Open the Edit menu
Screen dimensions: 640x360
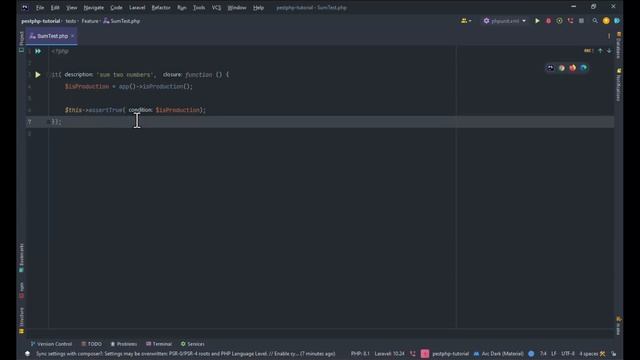point(55,7)
